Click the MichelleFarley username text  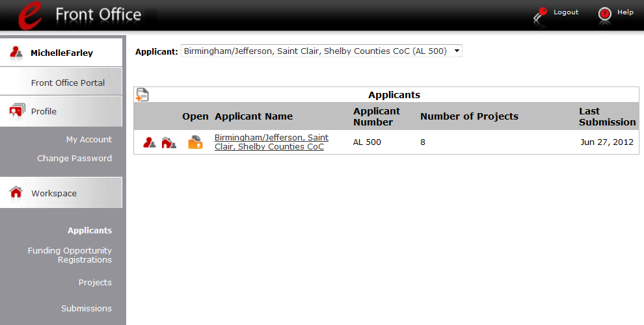pyautogui.click(x=62, y=53)
